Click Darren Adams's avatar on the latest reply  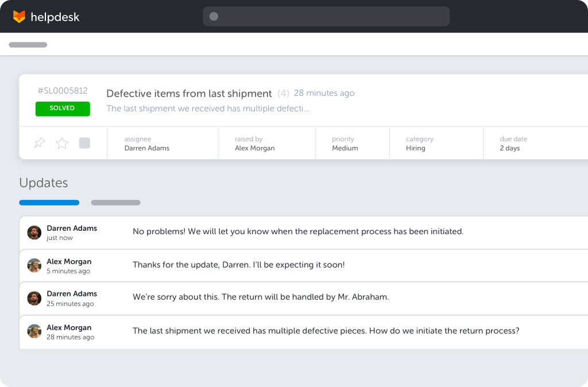34,233
